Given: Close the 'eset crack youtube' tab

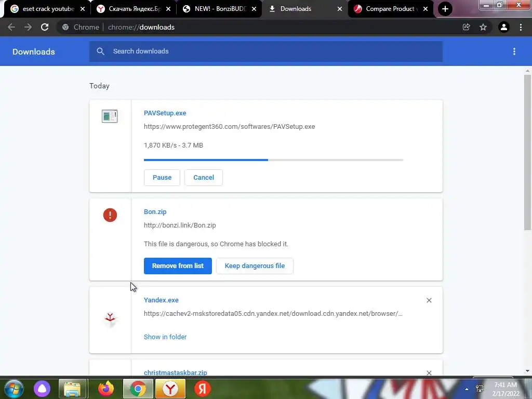Looking at the screenshot, I should click(x=83, y=9).
